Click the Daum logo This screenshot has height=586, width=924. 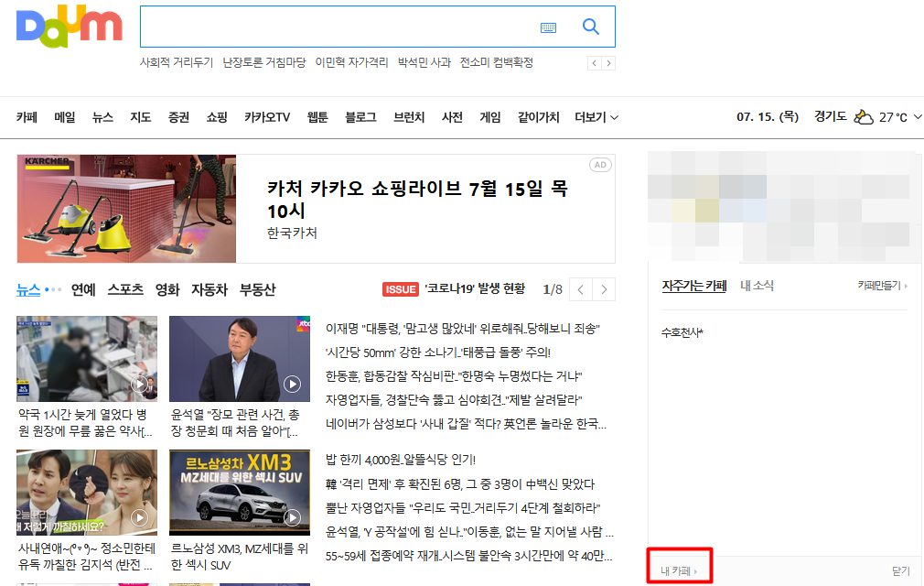click(69, 27)
